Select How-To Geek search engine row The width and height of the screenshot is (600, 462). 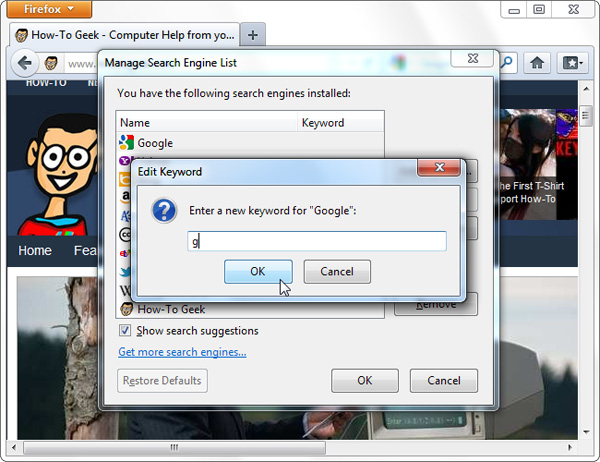coord(250,309)
